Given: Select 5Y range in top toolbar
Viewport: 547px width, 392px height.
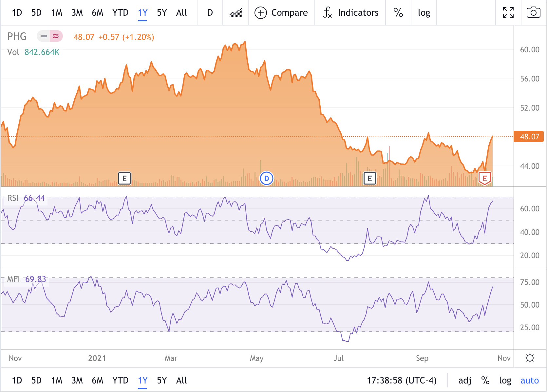Looking at the screenshot, I should 162,13.
